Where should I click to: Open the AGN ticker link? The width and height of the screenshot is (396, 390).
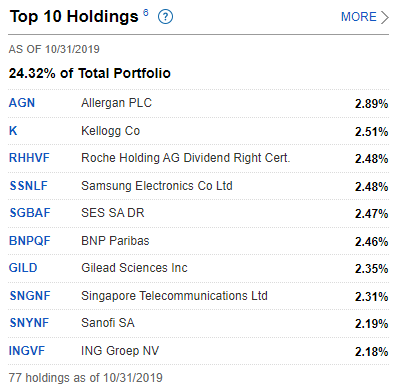[x=22, y=103]
